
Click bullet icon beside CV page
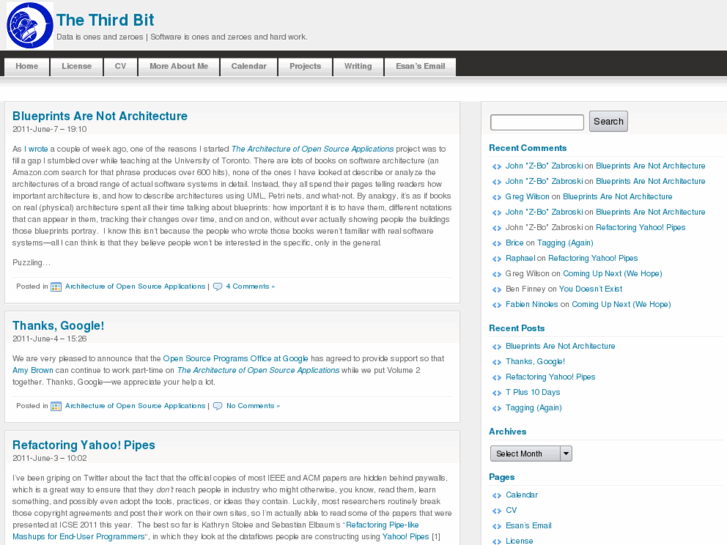tap(497, 511)
